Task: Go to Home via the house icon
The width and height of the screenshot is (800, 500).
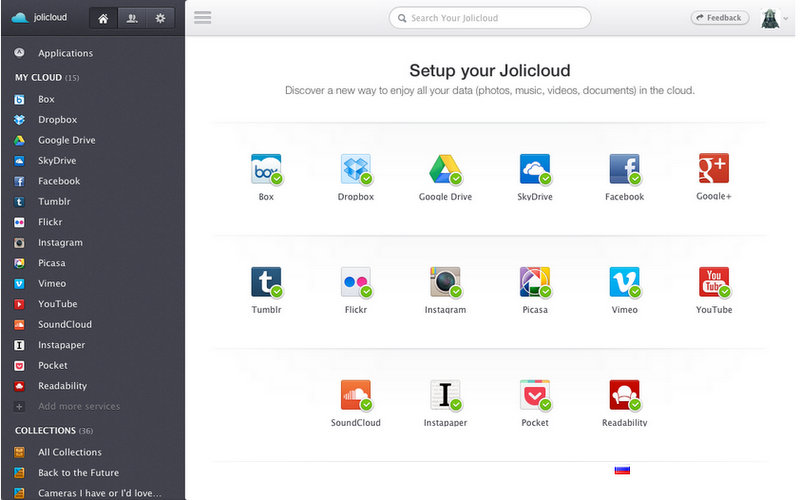Action: (103, 18)
